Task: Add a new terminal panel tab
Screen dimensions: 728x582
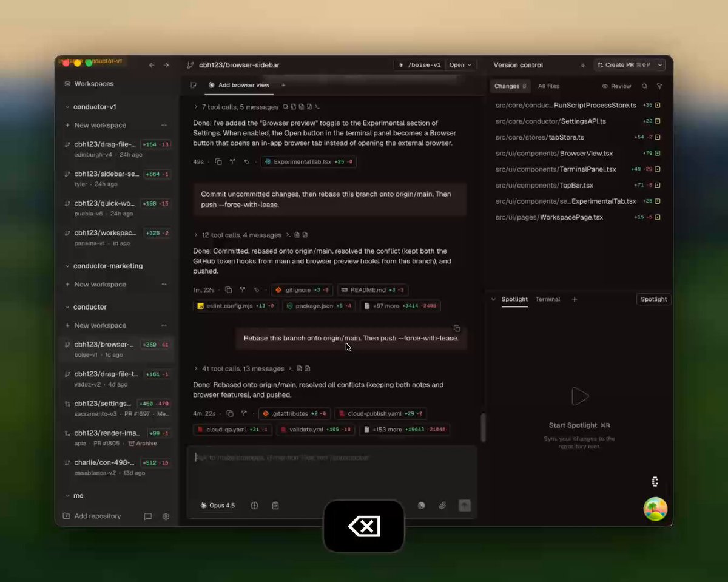Action: [575, 299]
